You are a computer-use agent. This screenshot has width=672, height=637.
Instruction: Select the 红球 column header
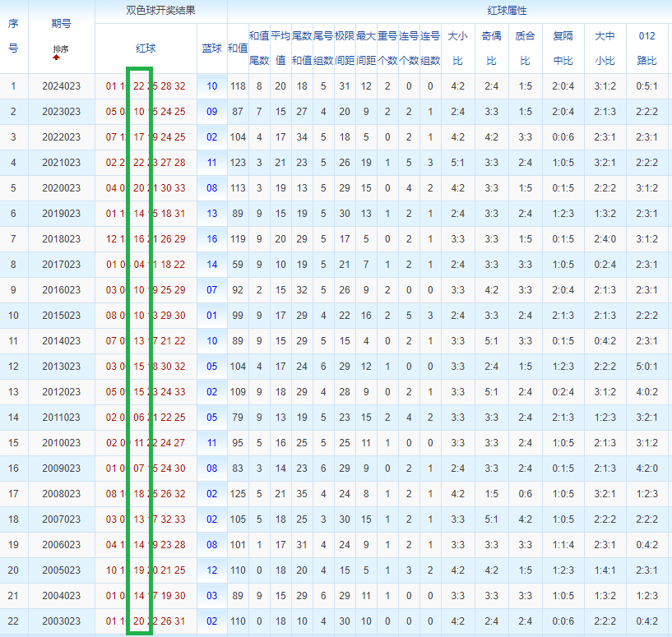[x=146, y=48]
